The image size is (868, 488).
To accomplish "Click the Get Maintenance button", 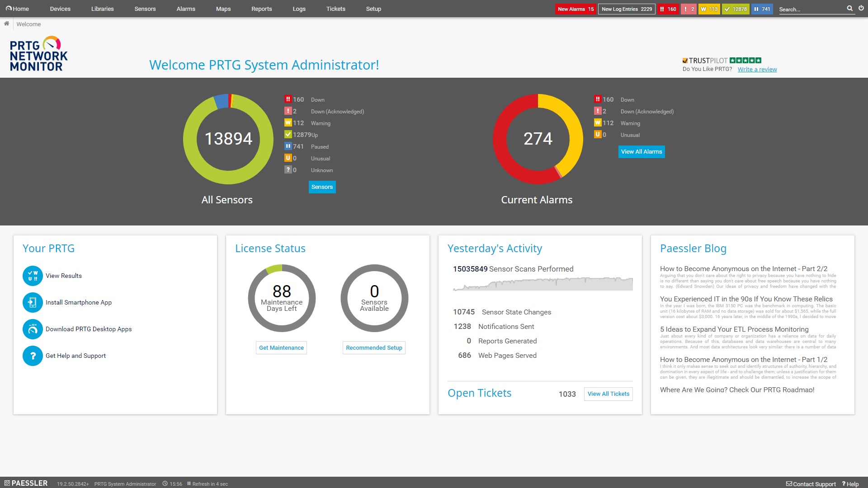I will click(x=281, y=348).
